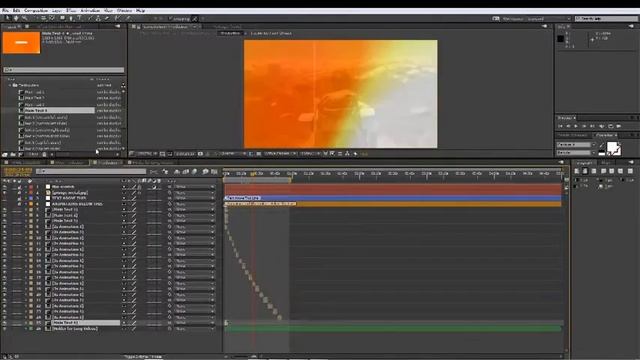The width and height of the screenshot is (640, 360).
Task: Toggle the Snapping checkbox in toolbar
Action: click(x=171, y=19)
